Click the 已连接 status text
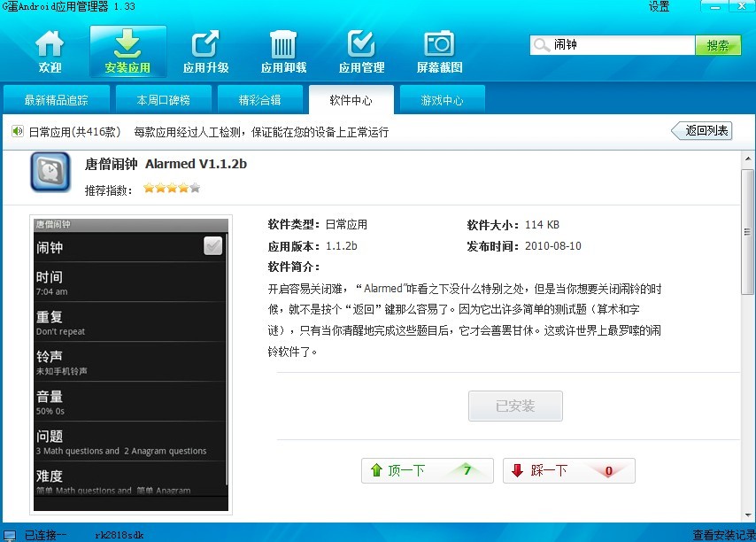Image resolution: width=756 pixels, height=542 pixels. click(45, 535)
